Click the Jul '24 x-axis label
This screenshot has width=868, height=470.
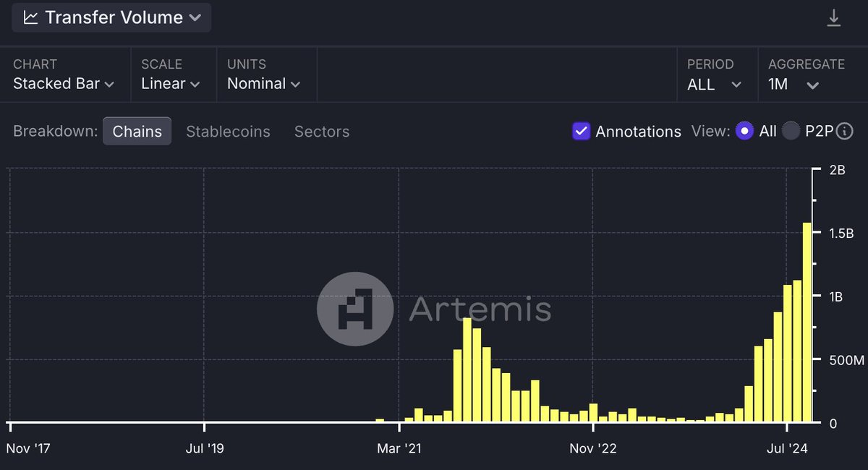click(788, 448)
